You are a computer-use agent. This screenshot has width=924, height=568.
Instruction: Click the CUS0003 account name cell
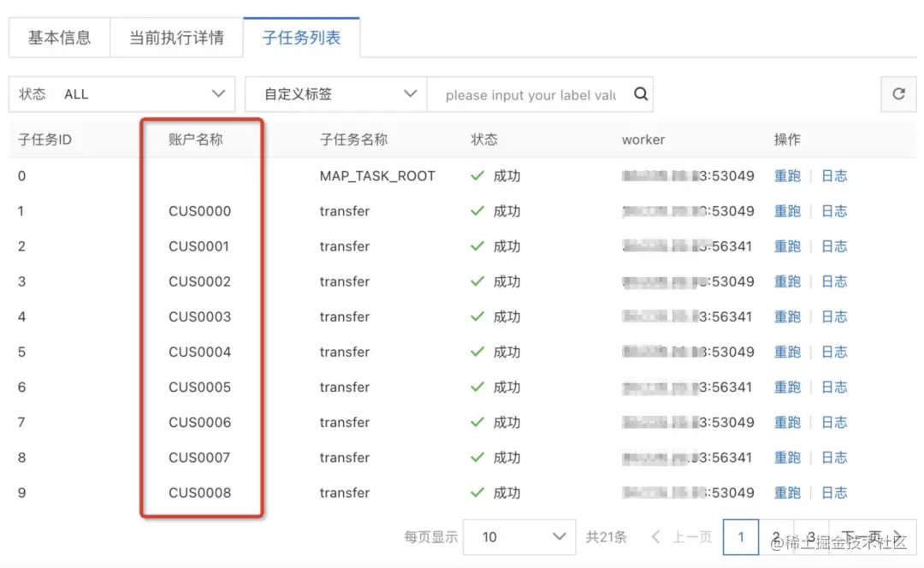pyautogui.click(x=199, y=317)
